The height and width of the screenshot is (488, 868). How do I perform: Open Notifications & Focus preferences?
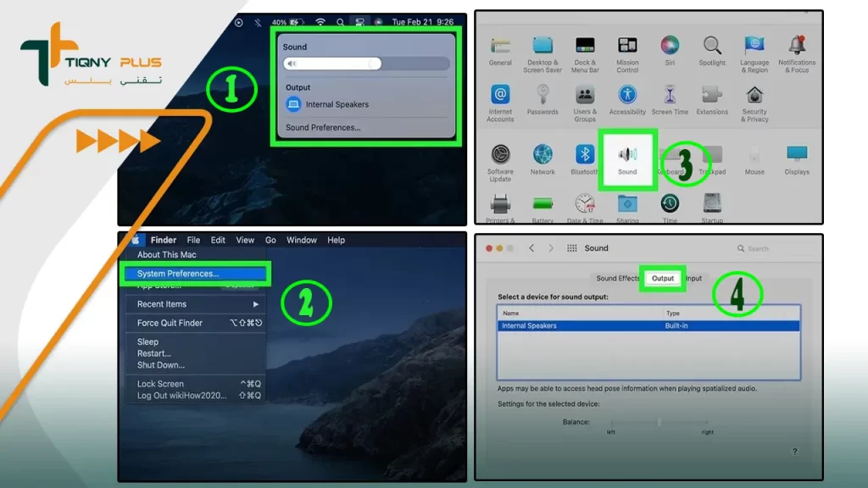click(797, 46)
